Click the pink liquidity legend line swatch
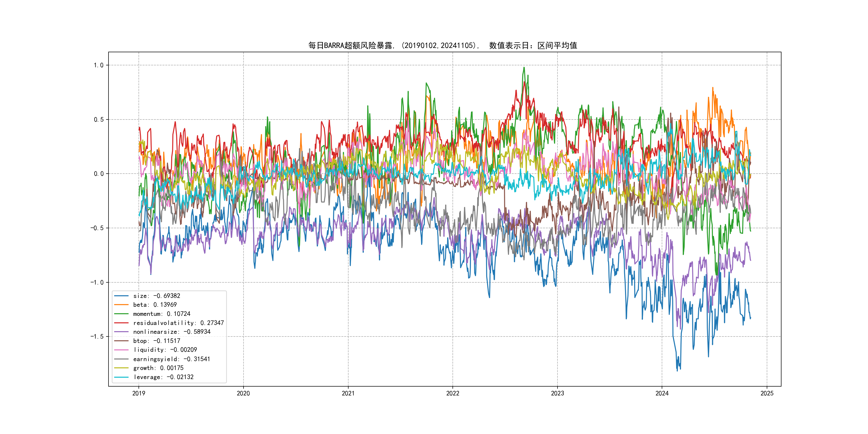The width and height of the screenshot is (868, 434). (121, 350)
